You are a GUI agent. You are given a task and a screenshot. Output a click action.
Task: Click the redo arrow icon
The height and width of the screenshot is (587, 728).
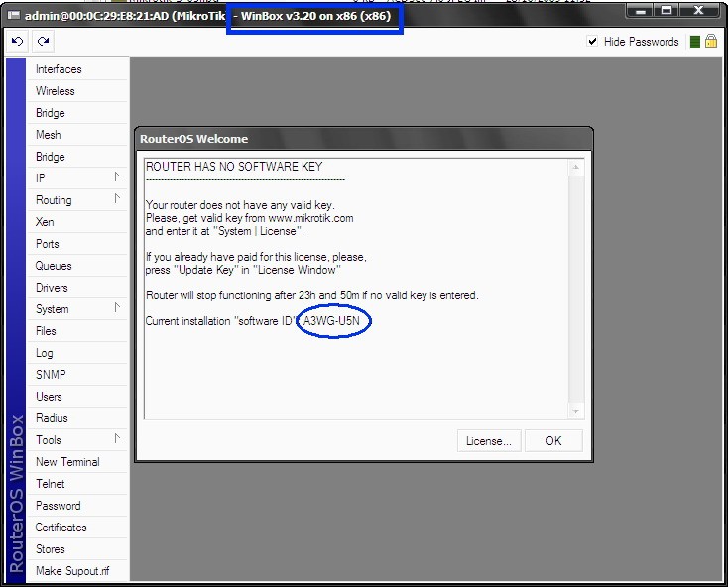pos(44,42)
